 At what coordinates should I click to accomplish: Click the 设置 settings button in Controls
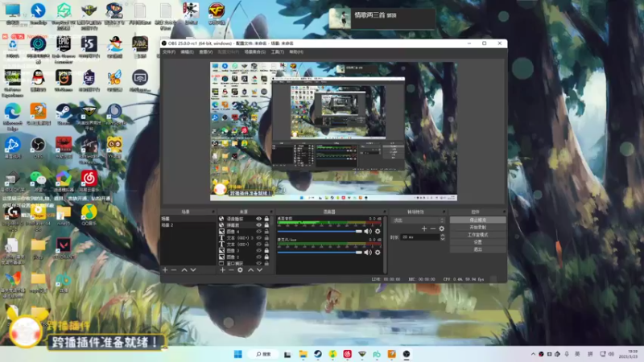pyautogui.click(x=477, y=242)
